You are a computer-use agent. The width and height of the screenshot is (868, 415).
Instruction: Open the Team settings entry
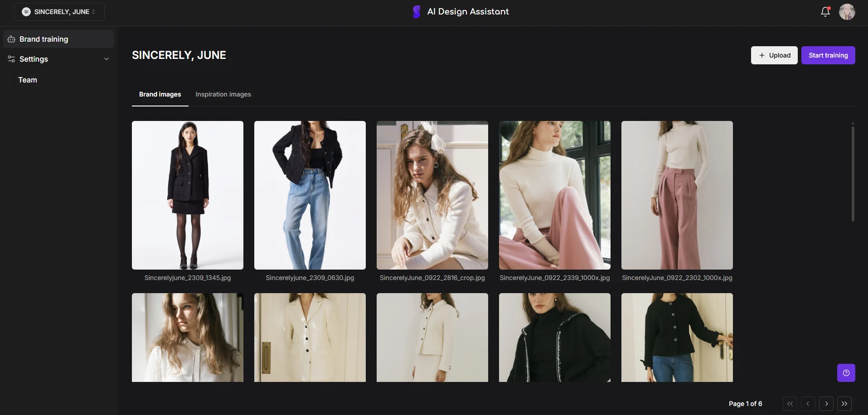(x=28, y=80)
